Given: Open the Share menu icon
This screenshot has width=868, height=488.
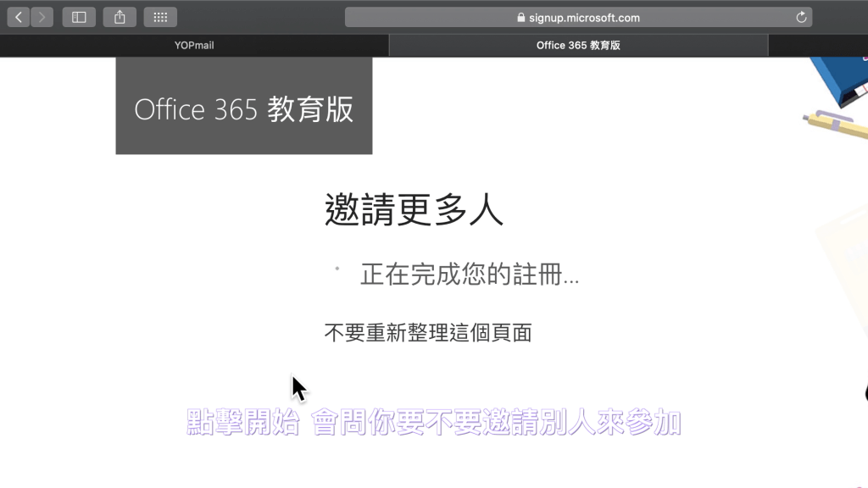Looking at the screenshot, I should (120, 17).
